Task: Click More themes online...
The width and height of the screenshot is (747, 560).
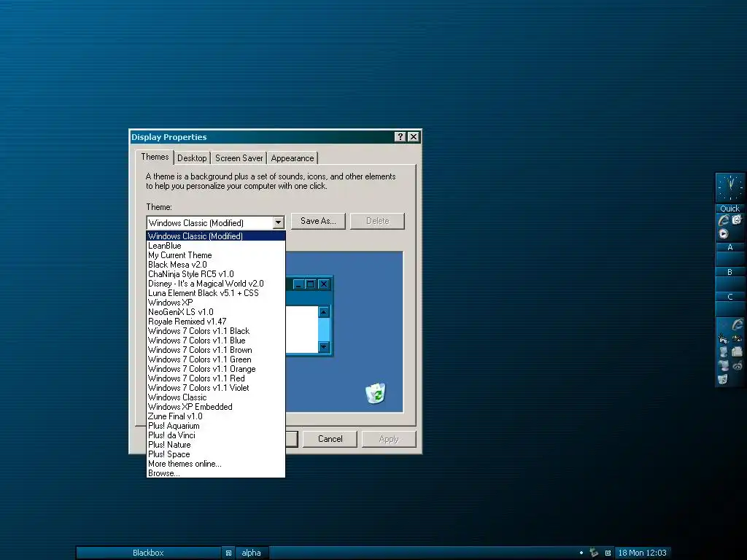Action: click(216, 464)
